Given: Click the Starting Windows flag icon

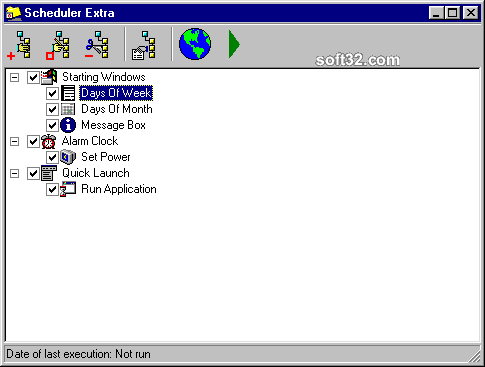Looking at the screenshot, I should click(x=49, y=77).
